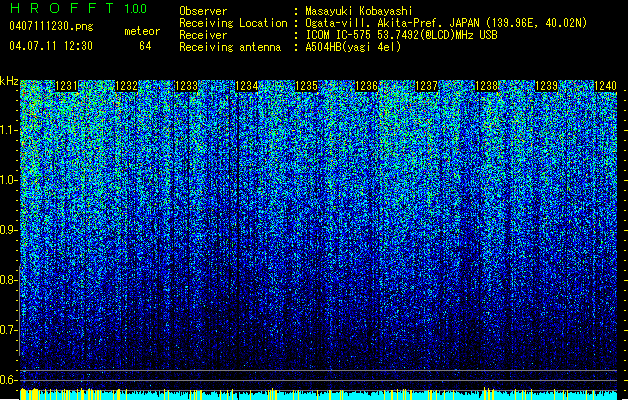Viewport: 629px width, 400px height.
Task: Click the antenna A504HB(yagi 4el) text
Action: pos(353,47)
